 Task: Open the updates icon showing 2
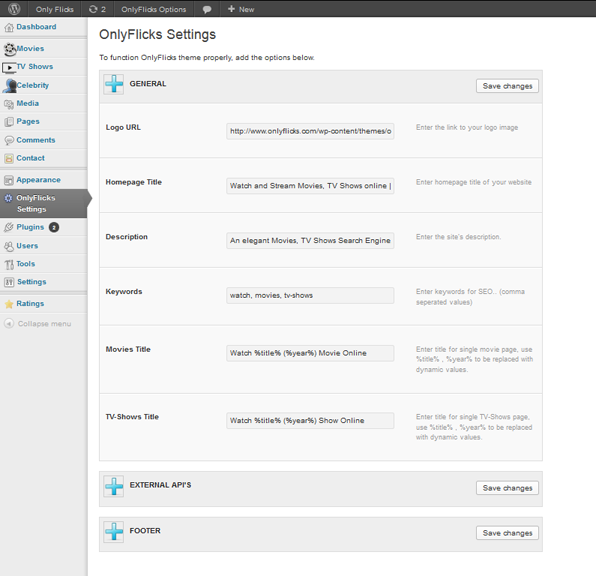click(x=97, y=9)
